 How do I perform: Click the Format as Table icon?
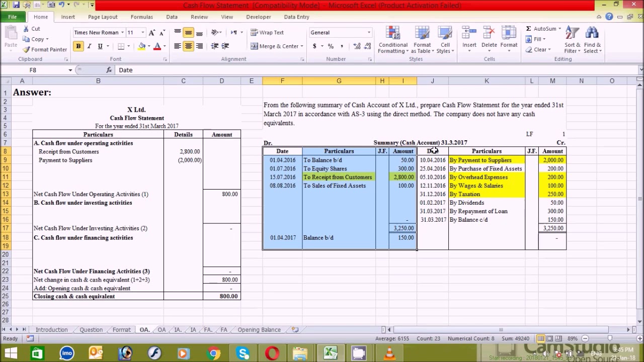(422, 34)
